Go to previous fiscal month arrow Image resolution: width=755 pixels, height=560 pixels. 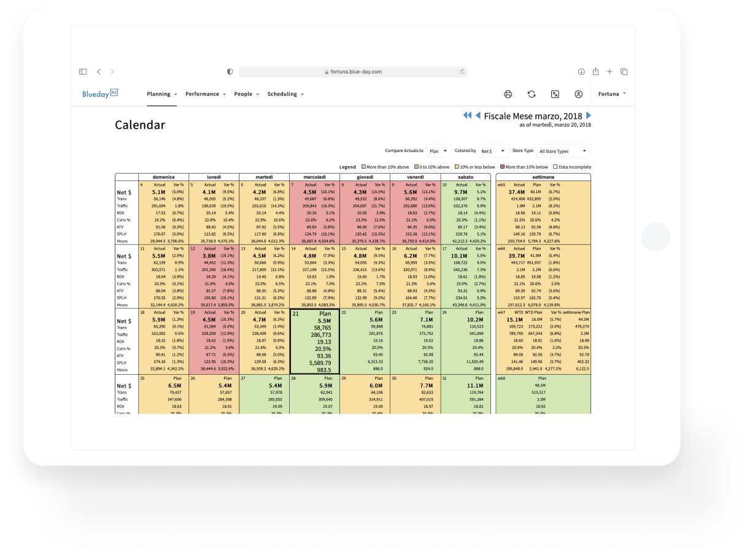478,115
